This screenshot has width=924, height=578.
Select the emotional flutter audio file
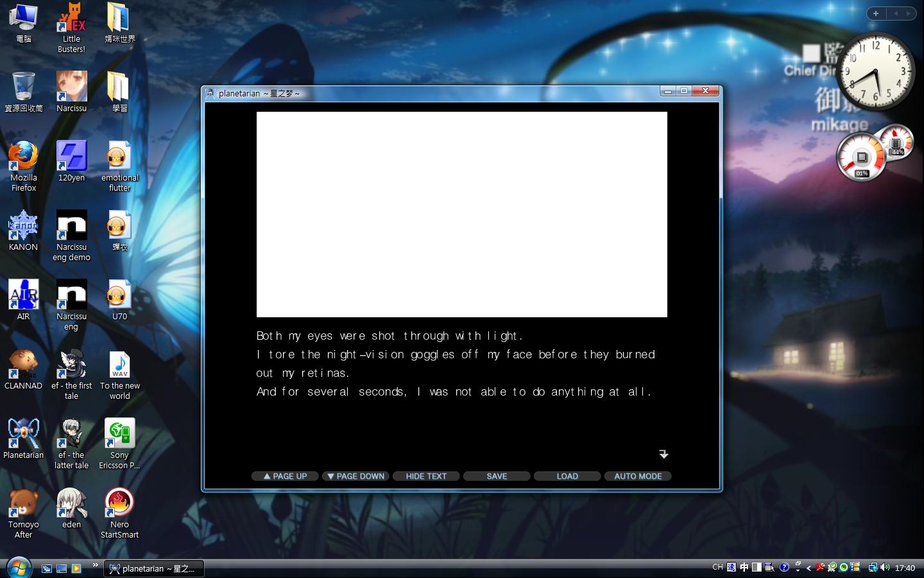[x=120, y=166]
